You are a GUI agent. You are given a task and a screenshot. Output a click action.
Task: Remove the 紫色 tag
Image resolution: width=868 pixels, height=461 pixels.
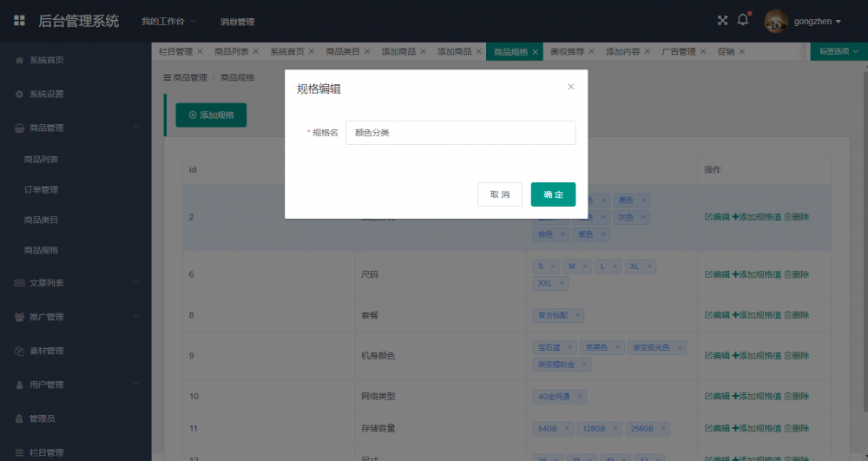pos(603,234)
